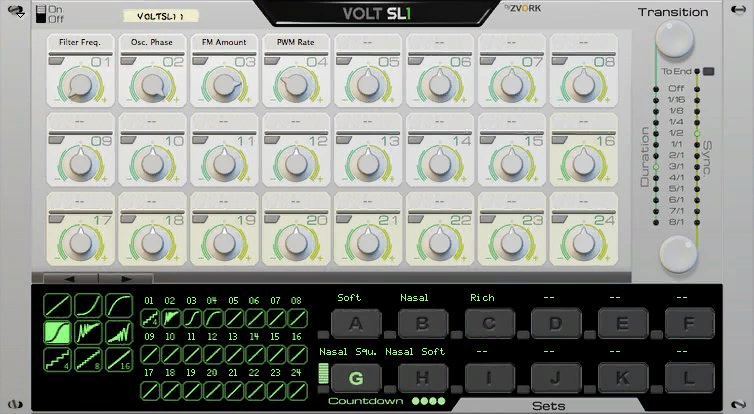
Task: Activate set H labeled Nasal Soft
Action: (x=423, y=378)
